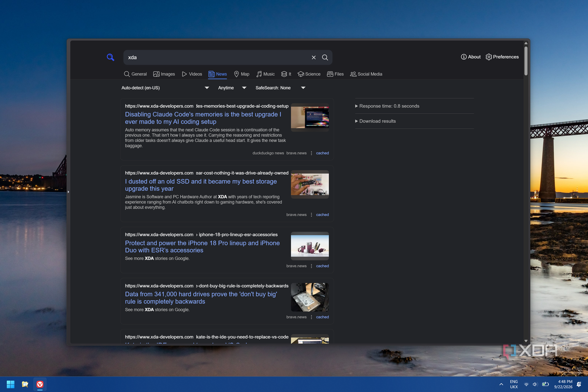The image size is (588, 392).
Task: Go to the Map tab
Action: pos(241,74)
